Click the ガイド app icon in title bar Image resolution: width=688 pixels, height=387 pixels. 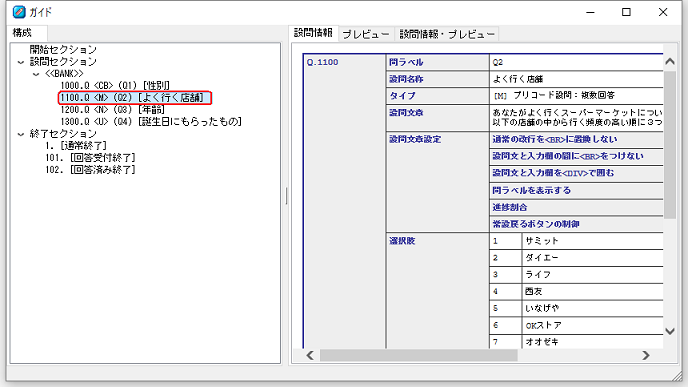click(19, 12)
